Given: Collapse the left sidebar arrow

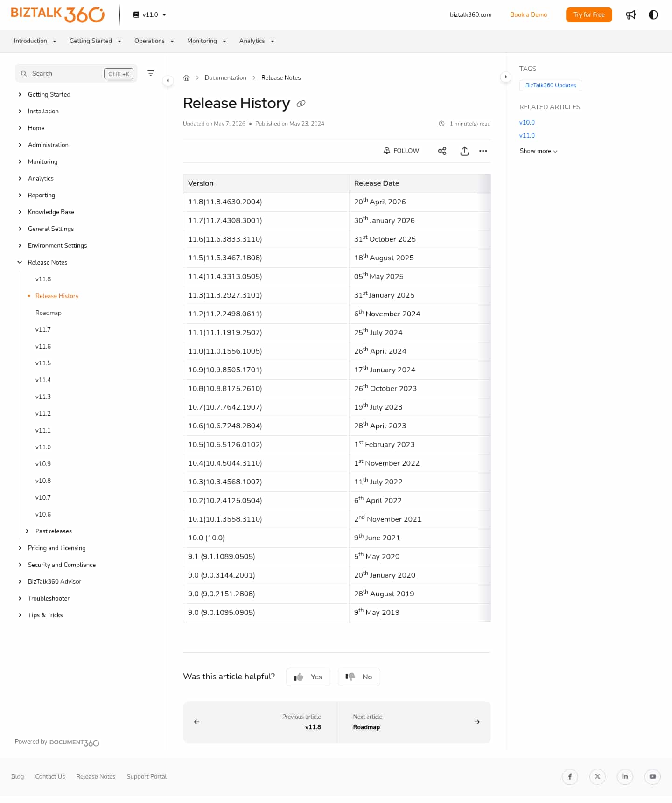Looking at the screenshot, I should tap(168, 81).
